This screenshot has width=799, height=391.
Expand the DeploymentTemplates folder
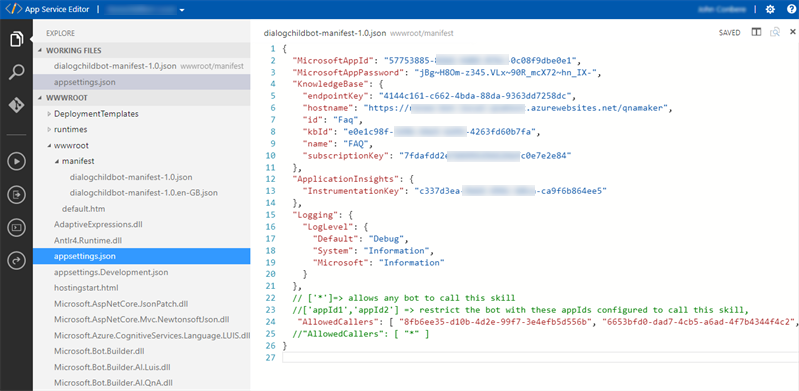pos(49,114)
